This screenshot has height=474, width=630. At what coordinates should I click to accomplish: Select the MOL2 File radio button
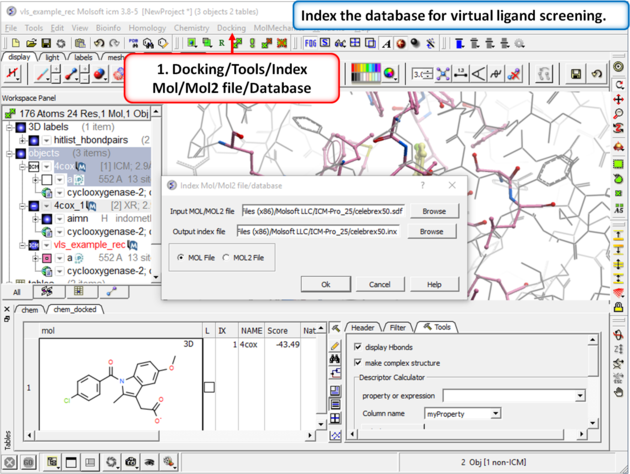227,258
